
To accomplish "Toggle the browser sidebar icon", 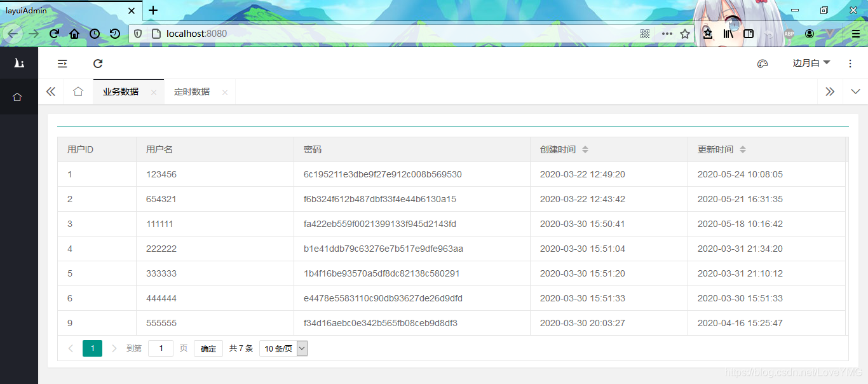I will [749, 34].
